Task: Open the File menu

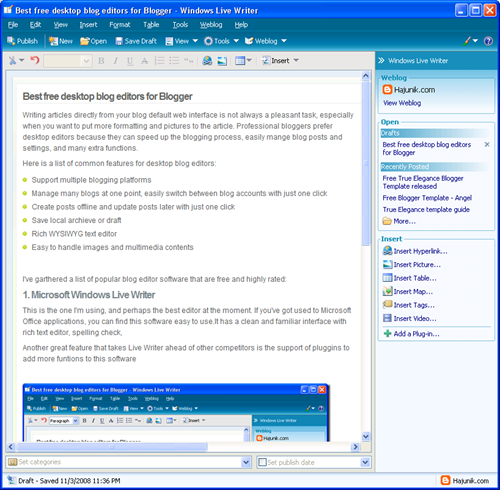Action: (13, 25)
